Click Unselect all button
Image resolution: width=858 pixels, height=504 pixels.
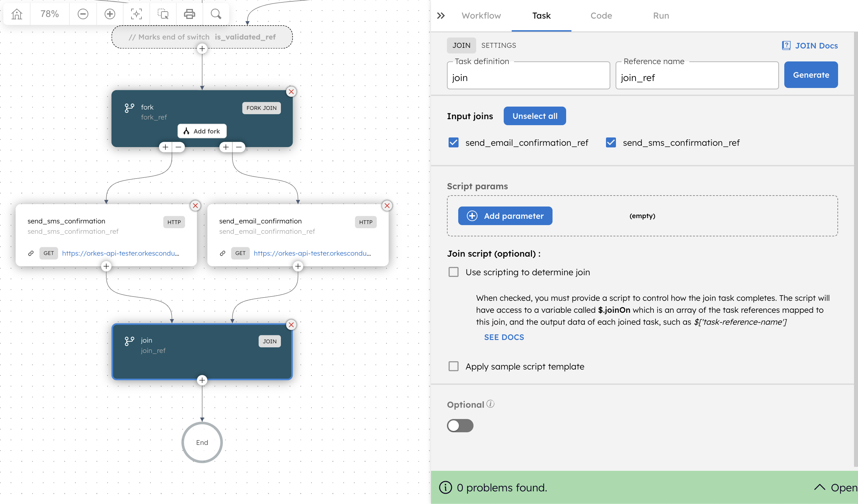535,116
